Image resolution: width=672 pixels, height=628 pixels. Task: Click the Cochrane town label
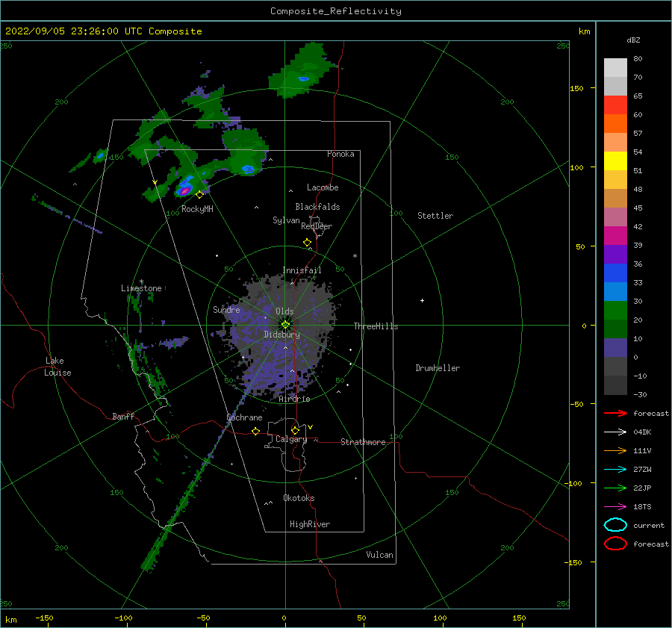coord(244,417)
